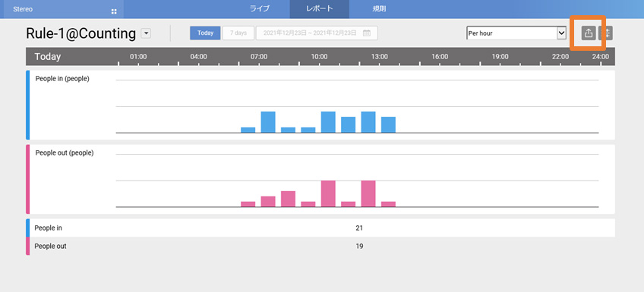This screenshot has width=644, height=292.
Task: Click the 01:00 timeline label
Action: coord(138,57)
